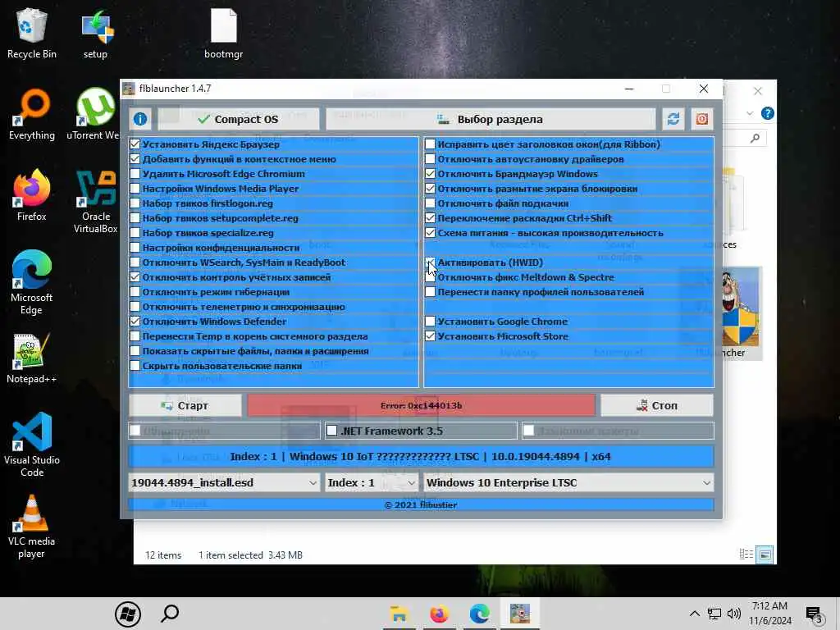The height and width of the screenshot is (630, 840).
Task: Open the Windows Start button
Action: click(x=128, y=614)
